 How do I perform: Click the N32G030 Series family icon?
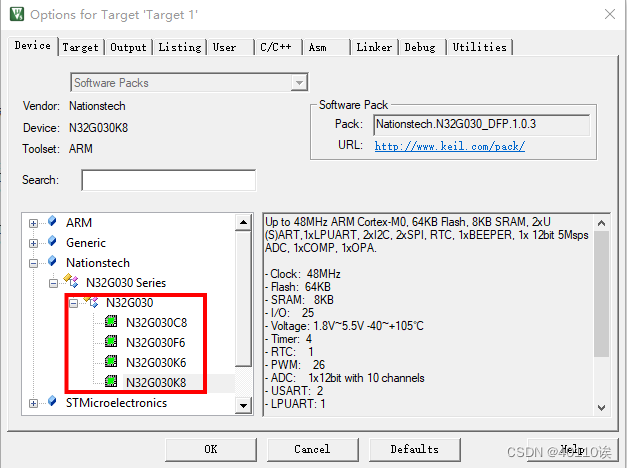(71, 281)
